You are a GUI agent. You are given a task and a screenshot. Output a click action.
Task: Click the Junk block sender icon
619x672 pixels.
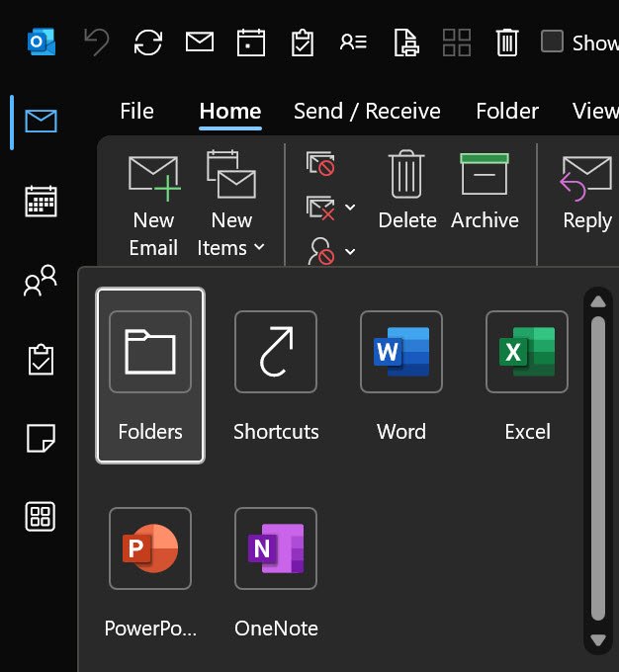click(321, 251)
